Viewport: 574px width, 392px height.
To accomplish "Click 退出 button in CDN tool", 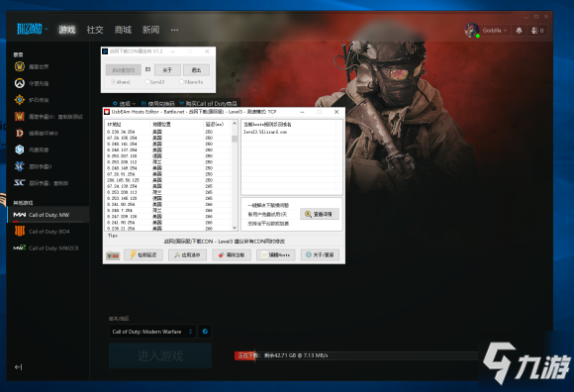I will click(x=197, y=70).
